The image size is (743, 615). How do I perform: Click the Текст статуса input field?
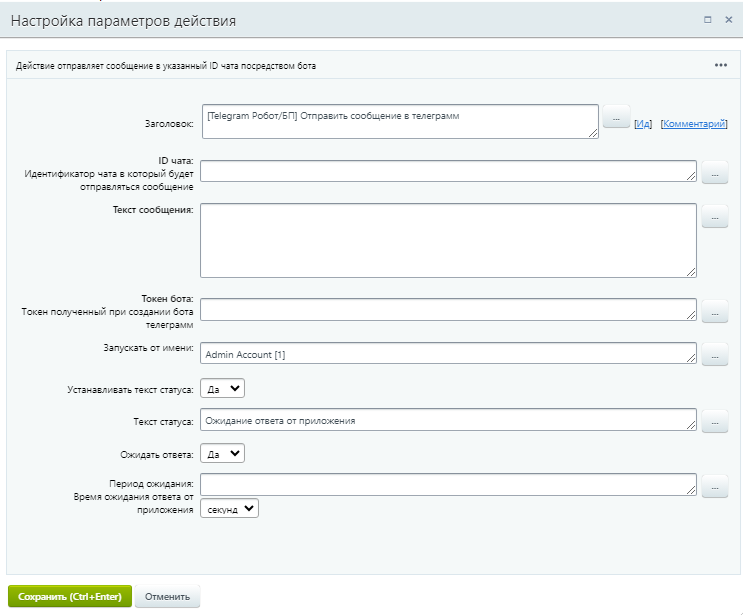tap(448, 421)
